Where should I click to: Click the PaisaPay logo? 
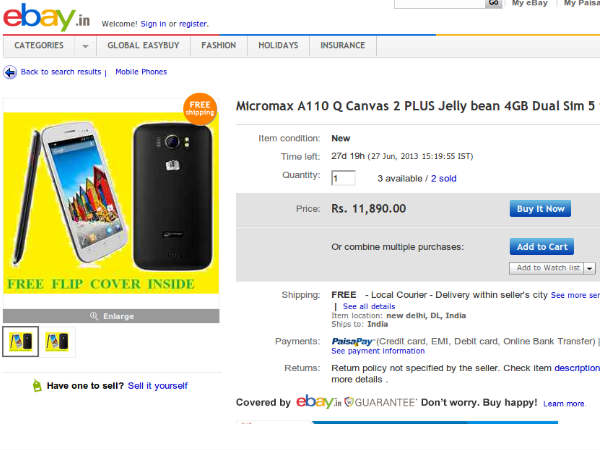click(352, 341)
